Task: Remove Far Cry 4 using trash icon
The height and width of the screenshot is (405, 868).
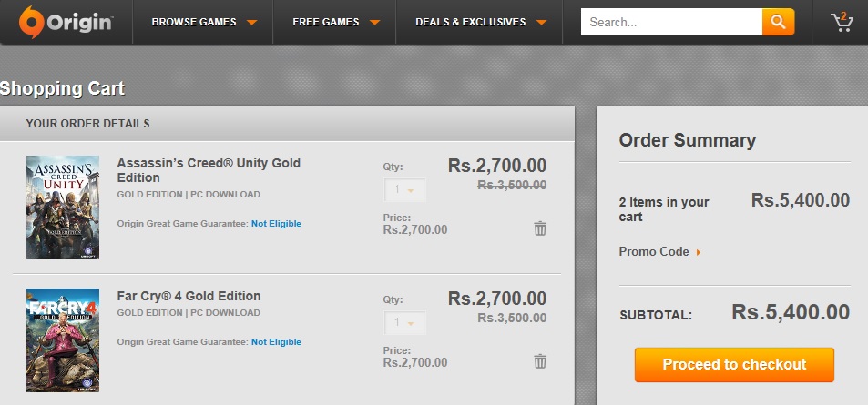Action: [x=540, y=361]
